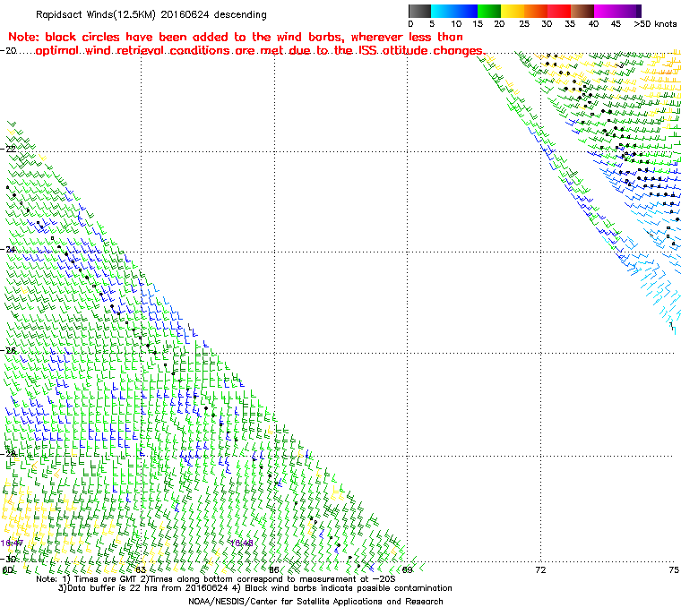Image resolution: width=681 pixels, height=616 pixels.
Task: Click the purple 16:48 swath timestamp
Action: tap(241, 543)
